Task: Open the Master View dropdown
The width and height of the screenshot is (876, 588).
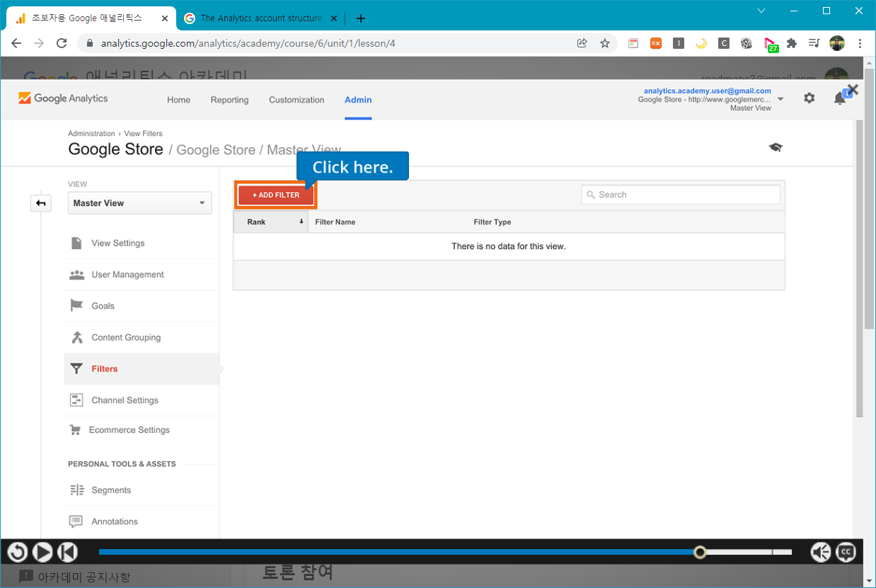Action: [140, 203]
